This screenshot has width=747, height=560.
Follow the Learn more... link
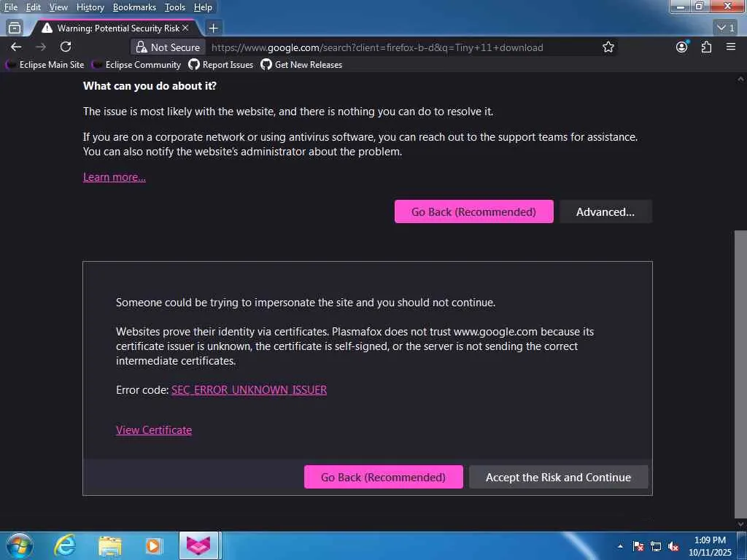point(115,177)
